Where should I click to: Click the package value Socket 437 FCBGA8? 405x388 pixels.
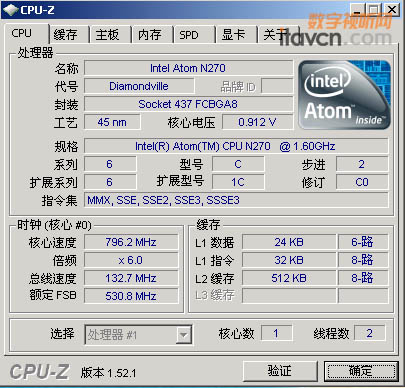point(188,104)
